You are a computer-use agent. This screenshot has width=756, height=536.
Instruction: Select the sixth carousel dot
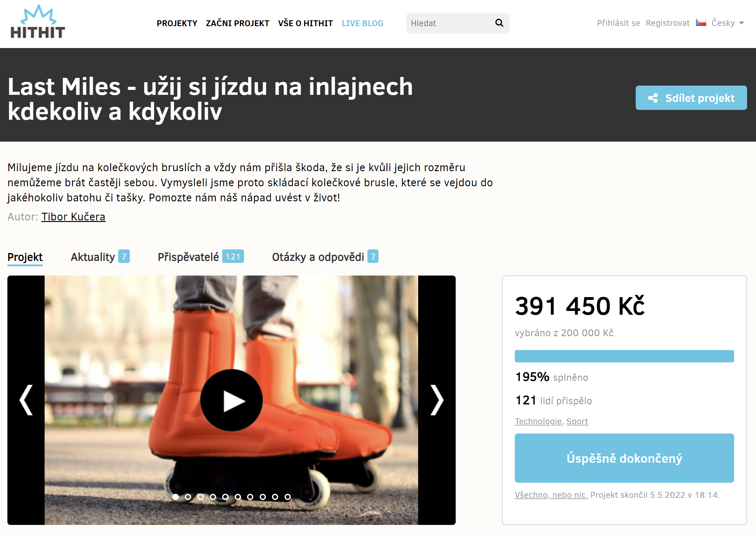coord(238,497)
